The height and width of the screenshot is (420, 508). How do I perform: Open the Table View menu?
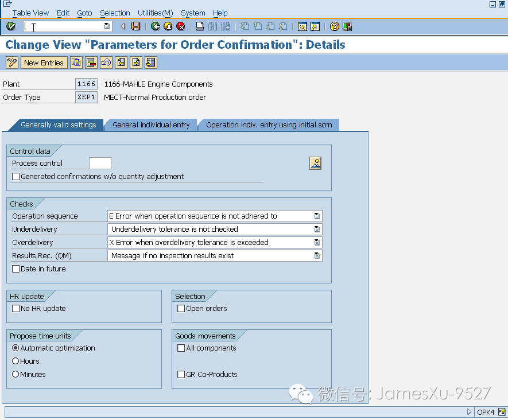pyautogui.click(x=30, y=13)
